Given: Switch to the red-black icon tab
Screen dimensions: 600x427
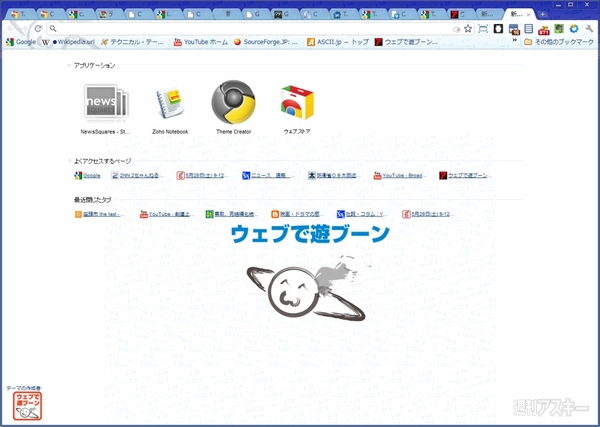Looking at the screenshot, I should click(x=460, y=15).
